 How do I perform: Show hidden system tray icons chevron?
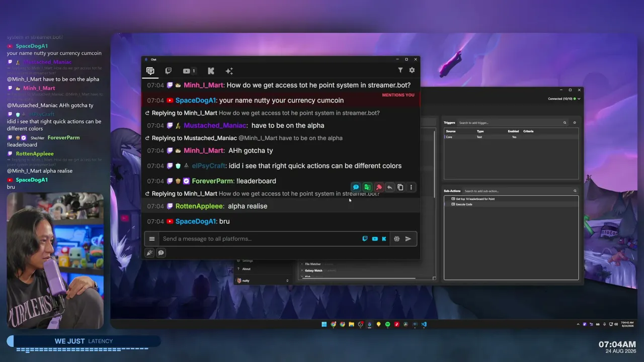coord(578,324)
